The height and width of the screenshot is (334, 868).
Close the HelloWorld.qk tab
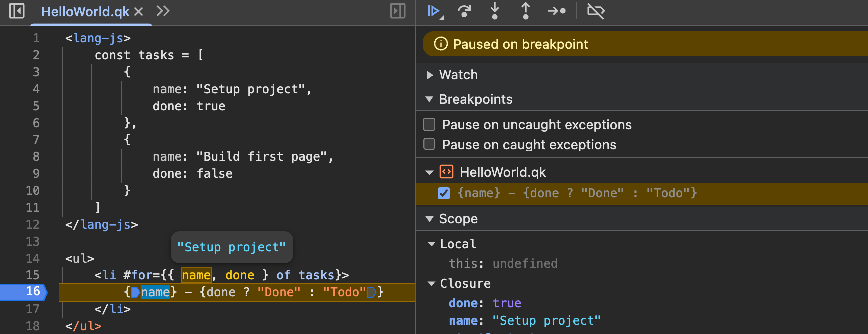pos(139,11)
